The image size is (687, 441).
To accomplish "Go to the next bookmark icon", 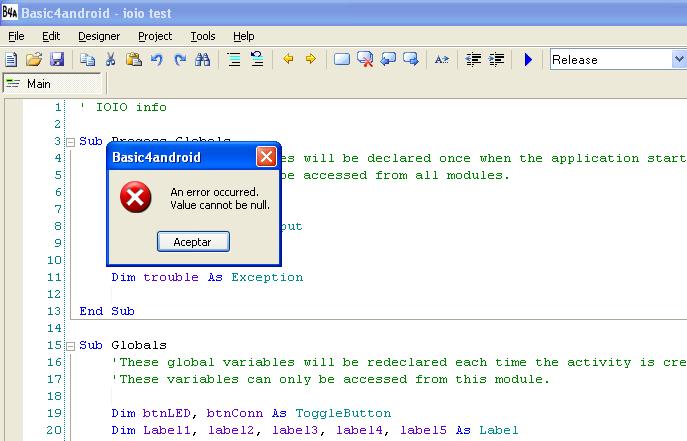I will [x=411, y=59].
